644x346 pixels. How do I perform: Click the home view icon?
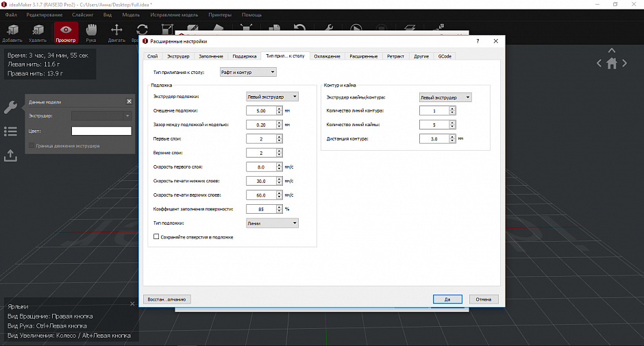tap(612, 64)
